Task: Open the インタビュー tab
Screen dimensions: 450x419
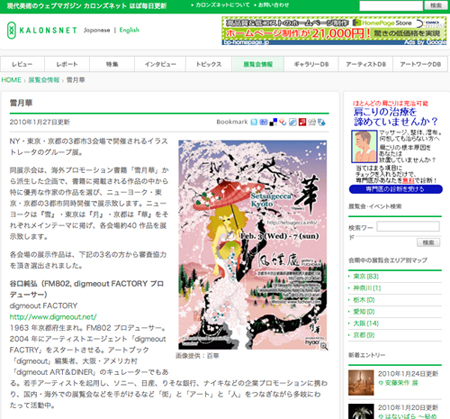Action: [160, 64]
